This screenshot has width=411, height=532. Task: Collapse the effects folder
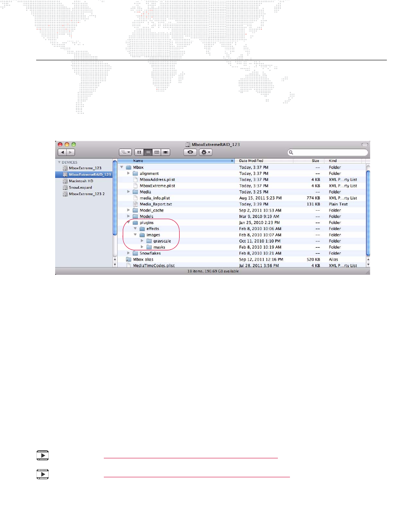click(135, 229)
